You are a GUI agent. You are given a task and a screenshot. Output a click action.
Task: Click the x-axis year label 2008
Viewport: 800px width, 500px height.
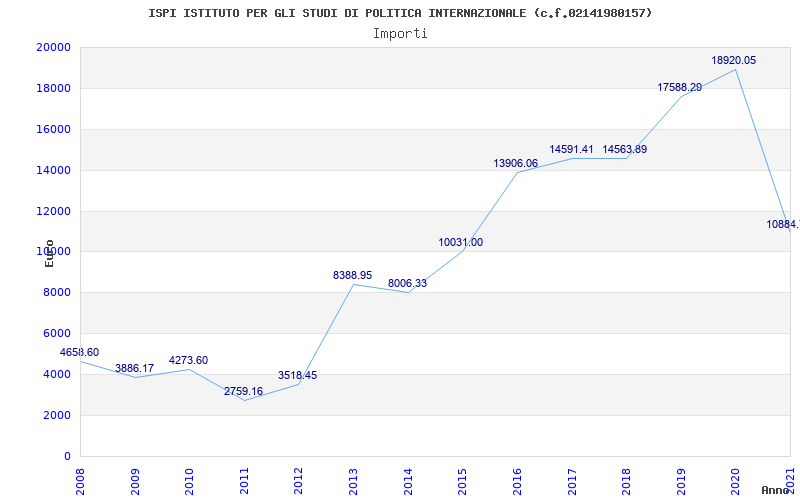coord(81,481)
